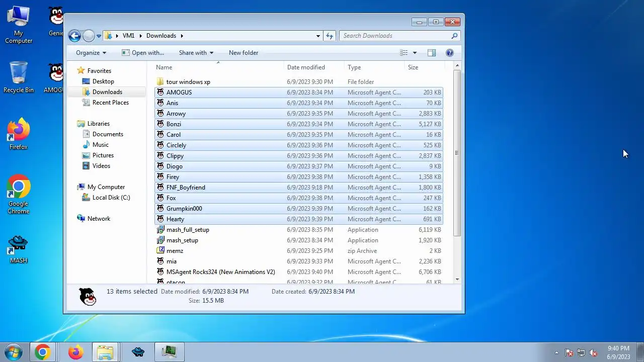Select the FNF_Boyfriend file name
The image size is (644, 362).
186,188
